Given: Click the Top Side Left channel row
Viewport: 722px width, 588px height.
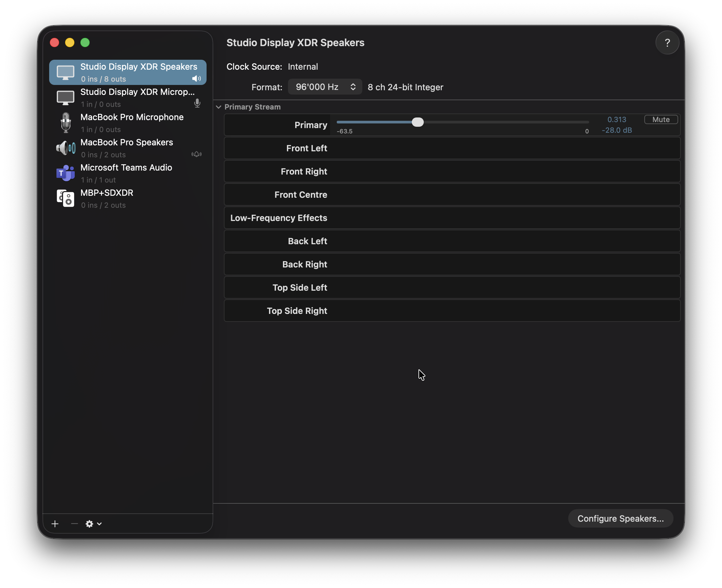Looking at the screenshot, I should pos(452,288).
